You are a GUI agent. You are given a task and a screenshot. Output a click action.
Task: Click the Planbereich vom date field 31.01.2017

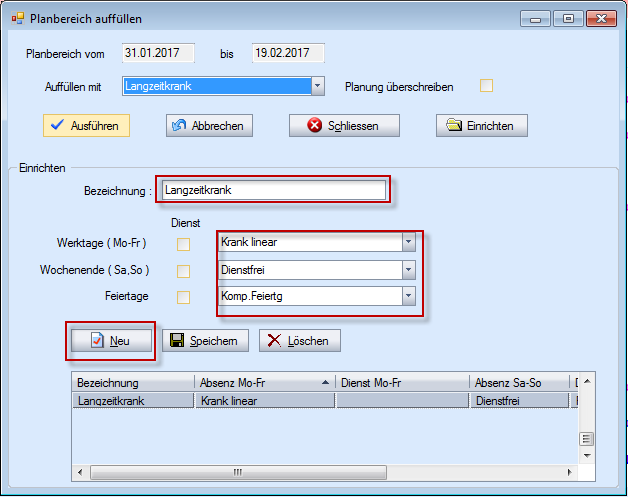click(159, 53)
